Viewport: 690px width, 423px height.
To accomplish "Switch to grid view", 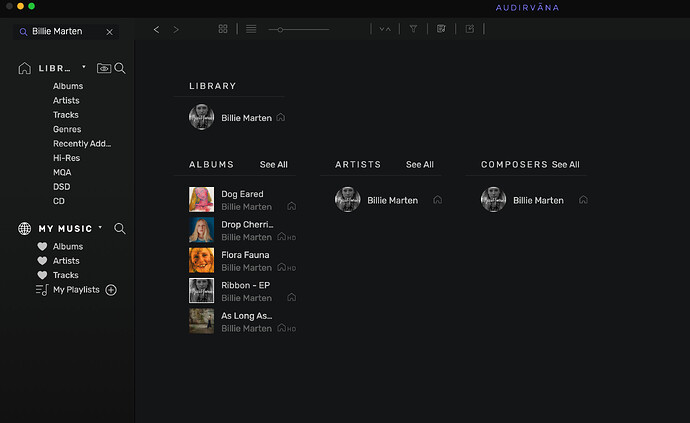I will tap(223, 29).
